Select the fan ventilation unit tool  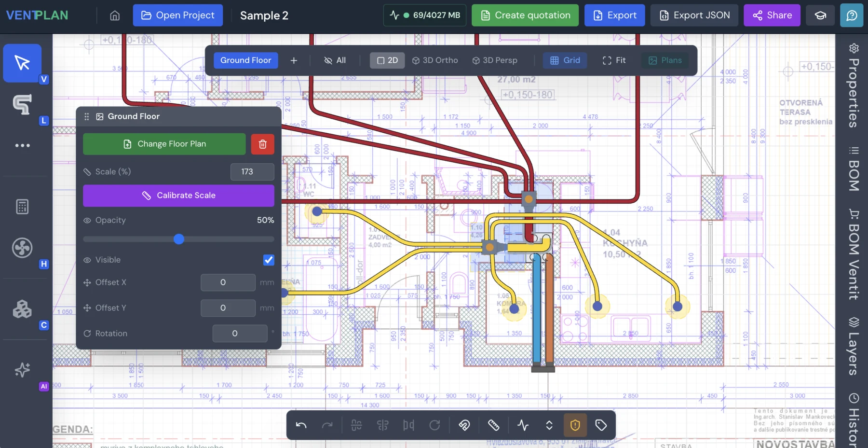(22, 248)
